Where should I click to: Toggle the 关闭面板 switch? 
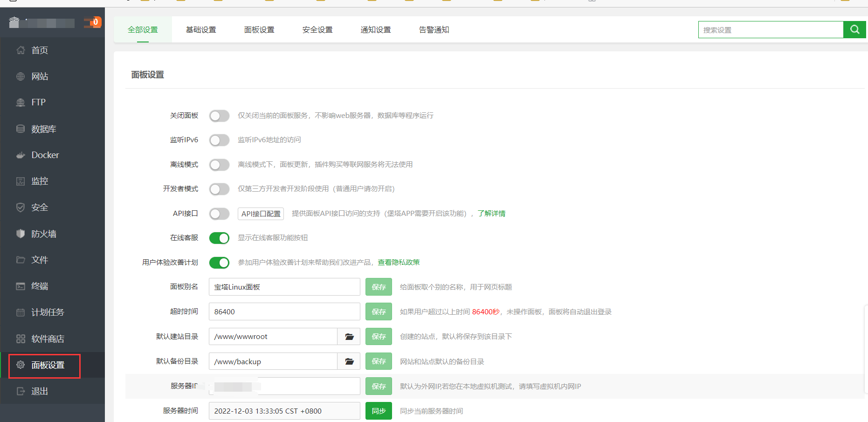[219, 116]
